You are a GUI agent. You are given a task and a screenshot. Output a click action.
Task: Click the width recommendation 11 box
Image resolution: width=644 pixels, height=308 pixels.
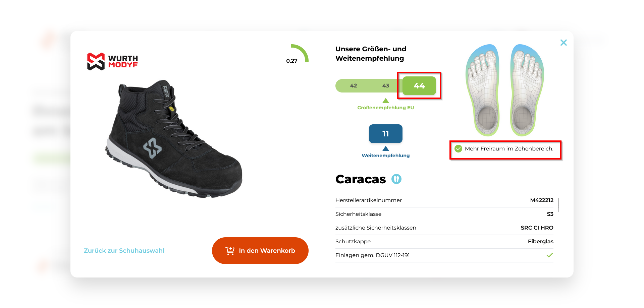point(386,134)
